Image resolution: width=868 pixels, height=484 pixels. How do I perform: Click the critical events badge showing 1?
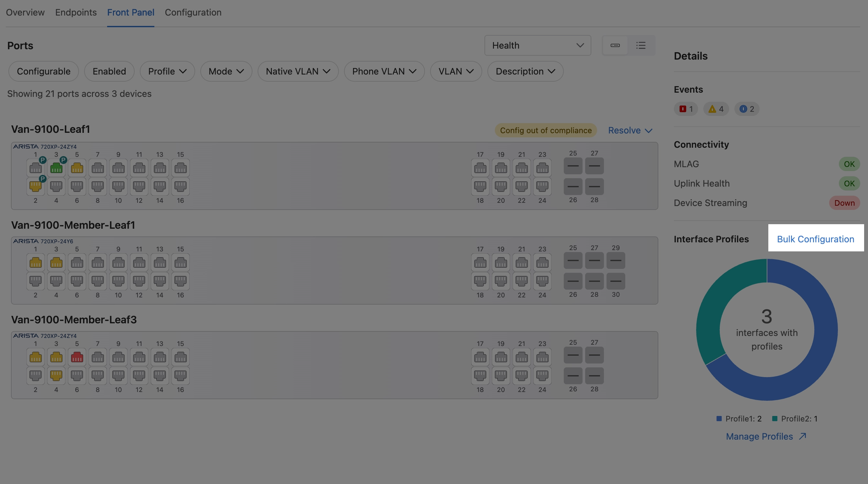[x=686, y=109]
